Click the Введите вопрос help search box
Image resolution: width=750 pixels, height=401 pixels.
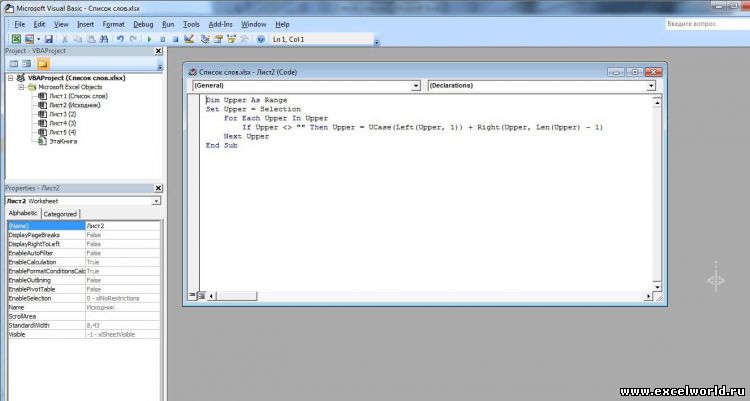point(707,24)
